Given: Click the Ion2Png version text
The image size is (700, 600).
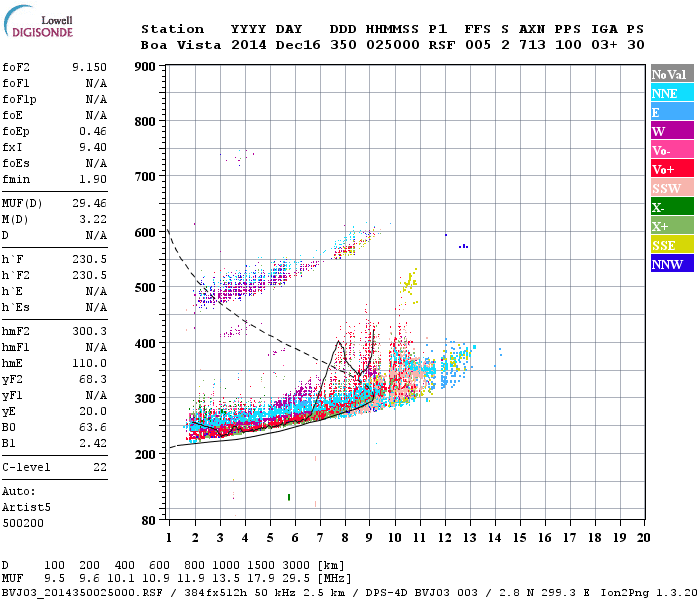Looking at the screenshot, I should coord(649,593).
